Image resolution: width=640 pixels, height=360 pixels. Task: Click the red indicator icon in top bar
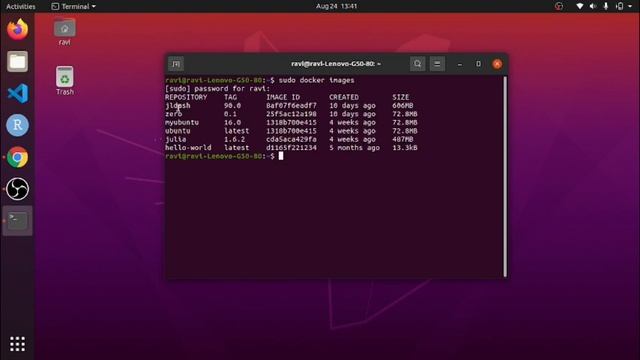click(x=559, y=6)
